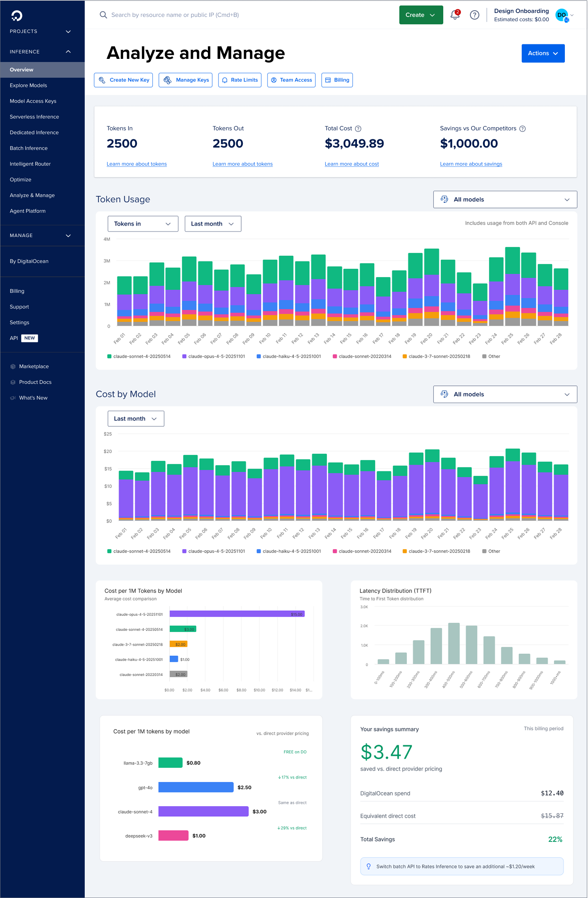Click the What's New megaphone icon
This screenshot has height=898, width=588.
click(x=13, y=398)
